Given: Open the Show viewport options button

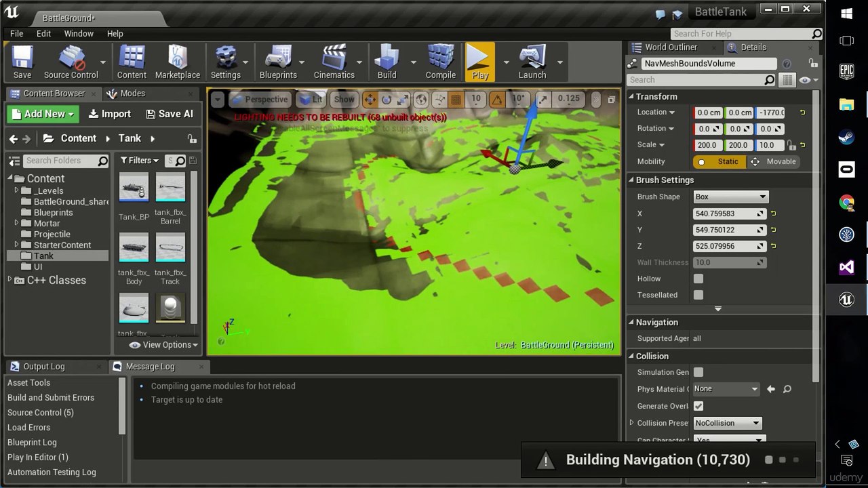Looking at the screenshot, I should 344,100.
